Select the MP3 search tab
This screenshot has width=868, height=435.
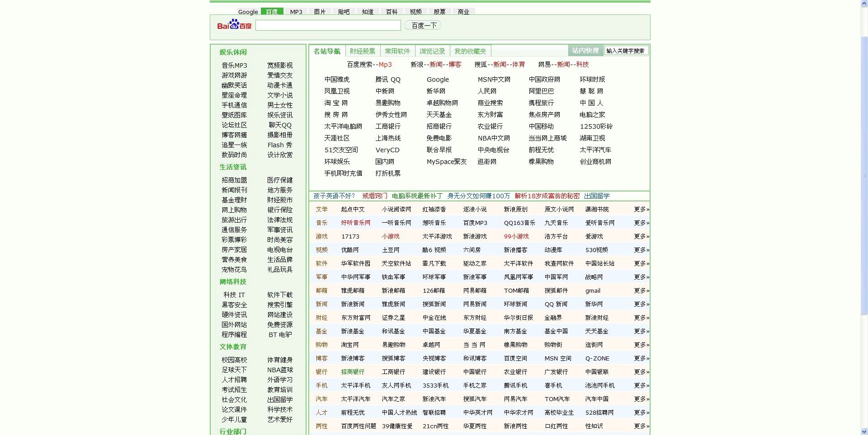[296, 12]
